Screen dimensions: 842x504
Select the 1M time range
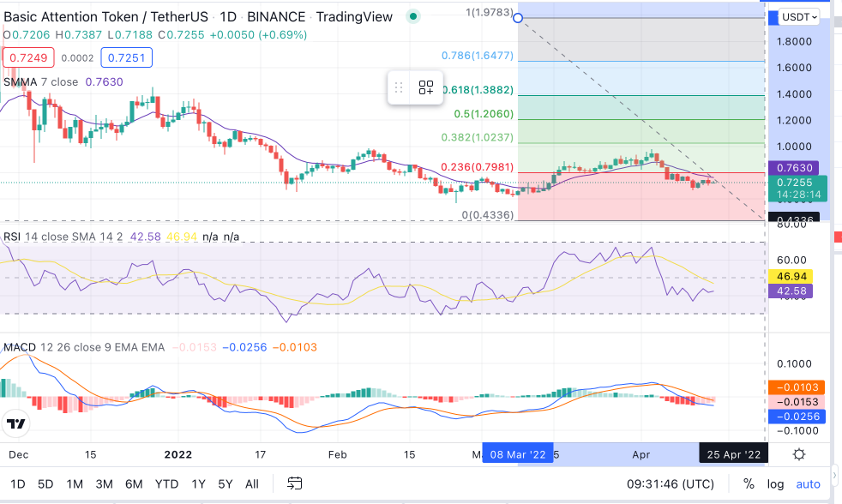click(75, 483)
